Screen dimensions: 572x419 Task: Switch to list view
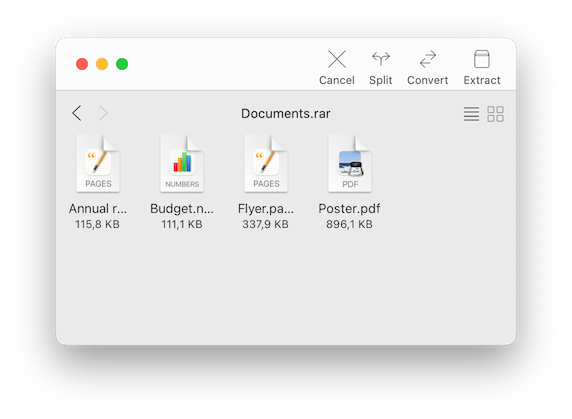[x=471, y=114]
